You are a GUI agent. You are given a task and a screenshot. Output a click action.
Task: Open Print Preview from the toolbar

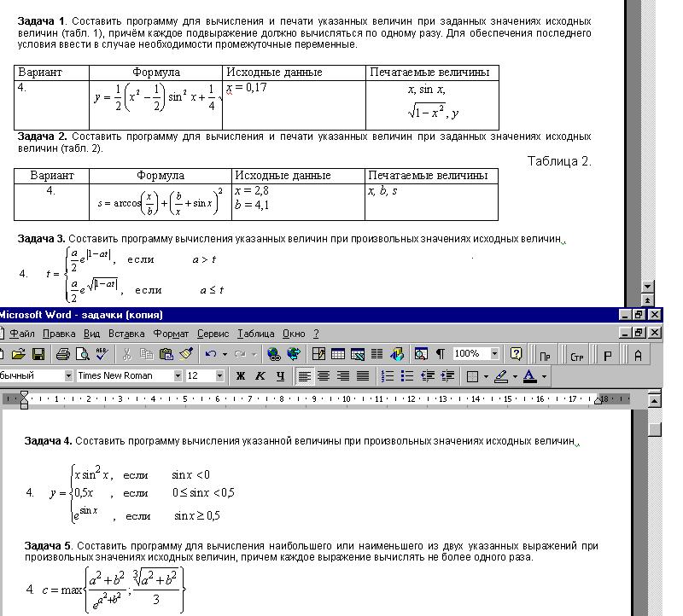(x=82, y=354)
